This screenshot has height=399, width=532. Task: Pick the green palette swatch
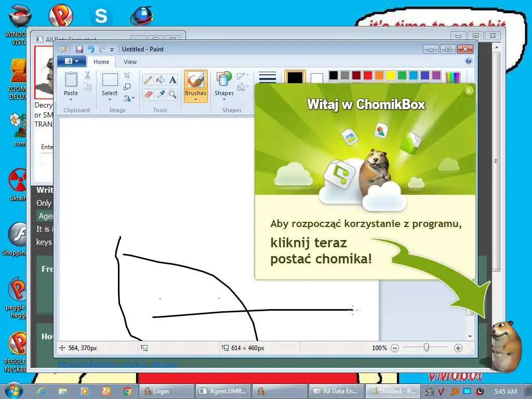tap(402, 75)
